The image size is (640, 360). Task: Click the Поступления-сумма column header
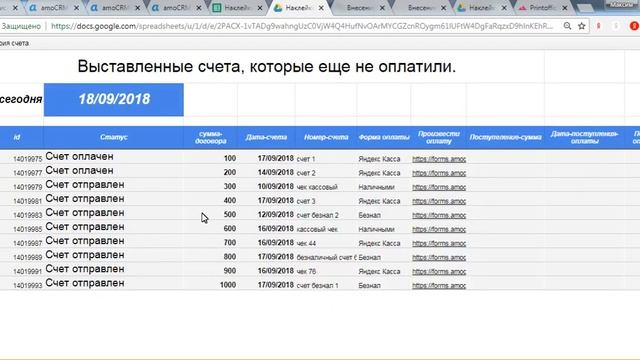tap(505, 137)
